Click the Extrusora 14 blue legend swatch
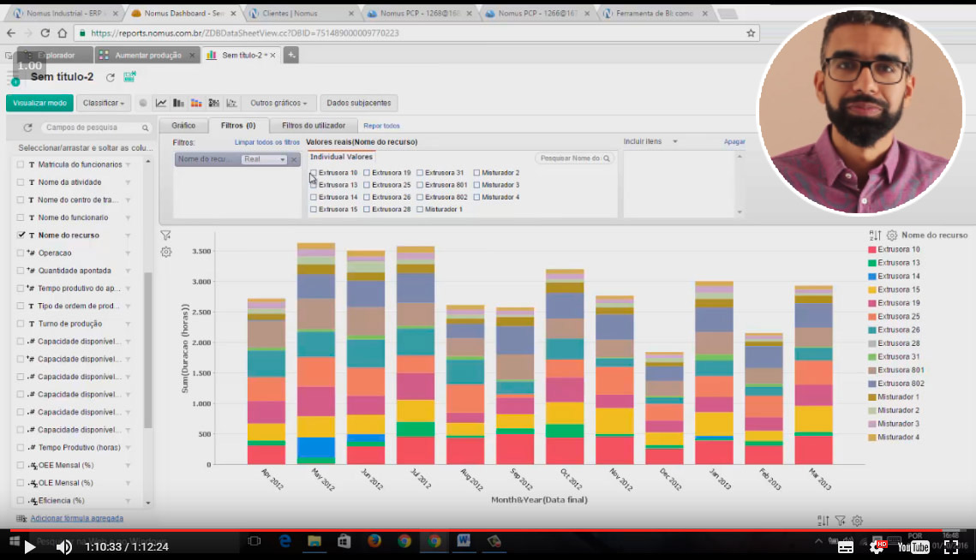The image size is (976, 560). click(872, 277)
